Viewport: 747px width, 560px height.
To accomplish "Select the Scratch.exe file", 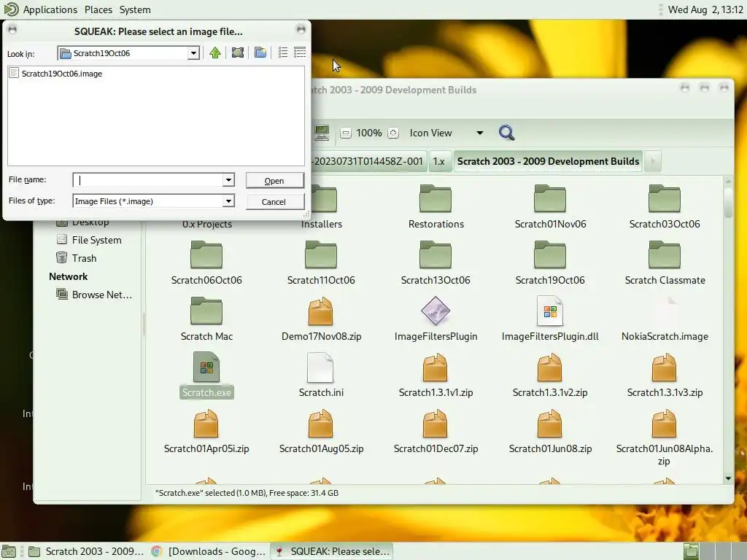I will pyautogui.click(x=206, y=376).
